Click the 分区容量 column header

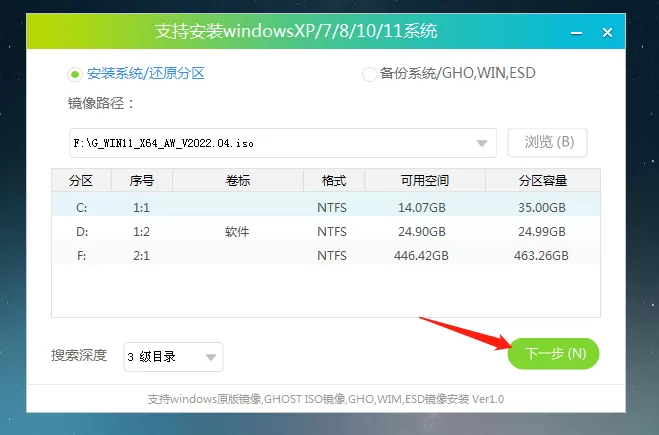[543, 181]
